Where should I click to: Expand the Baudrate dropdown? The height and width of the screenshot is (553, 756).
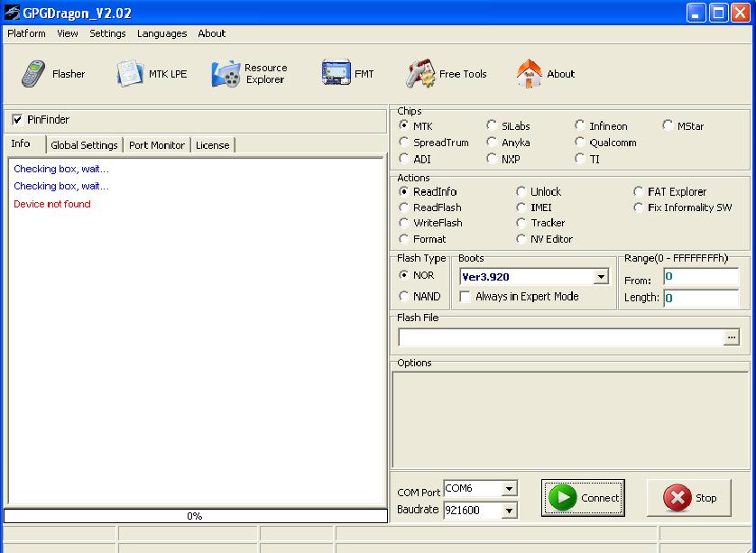coord(509,511)
